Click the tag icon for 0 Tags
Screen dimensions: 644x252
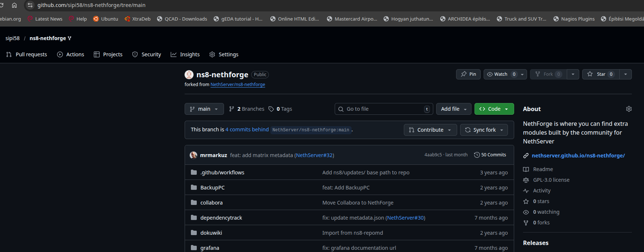click(271, 109)
